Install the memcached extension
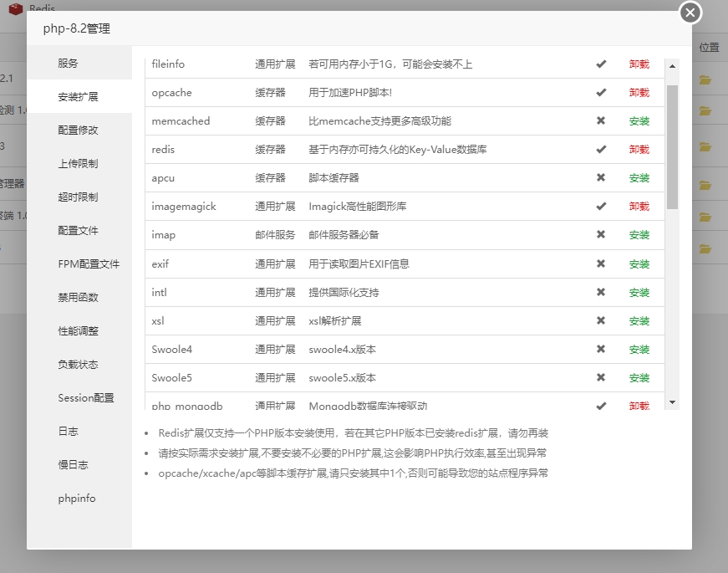Viewport: 728px width, 573px height. pos(639,120)
